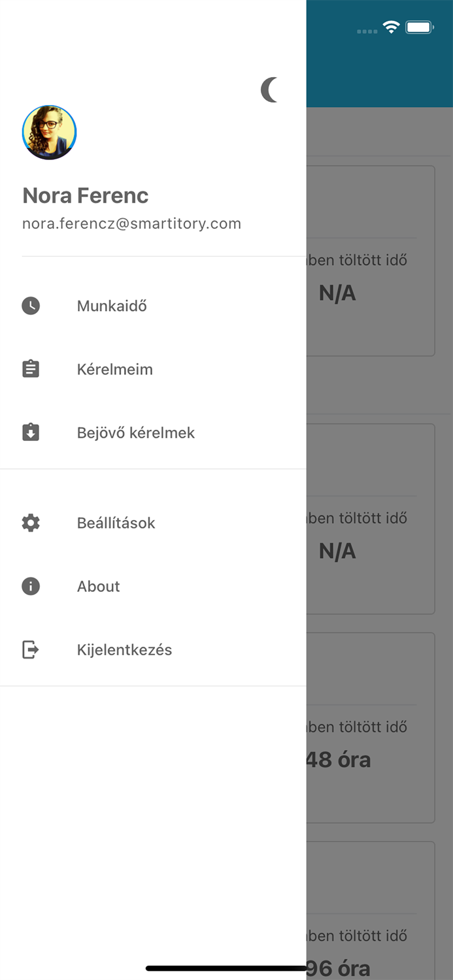Tap the nora.ferencz@smartitory.com email address

(131, 224)
